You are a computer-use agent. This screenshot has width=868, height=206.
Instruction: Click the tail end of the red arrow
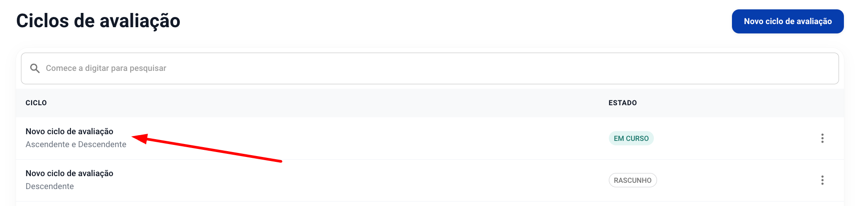click(x=281, y=161)
